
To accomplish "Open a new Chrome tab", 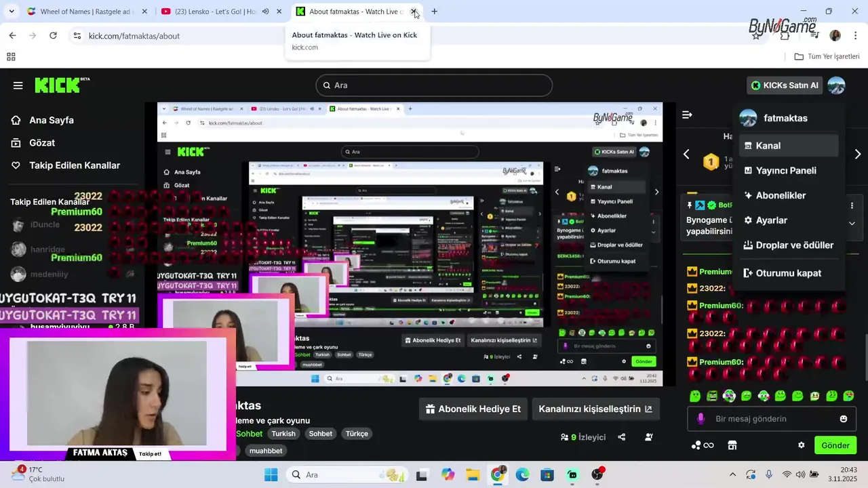I will [434, 12].
